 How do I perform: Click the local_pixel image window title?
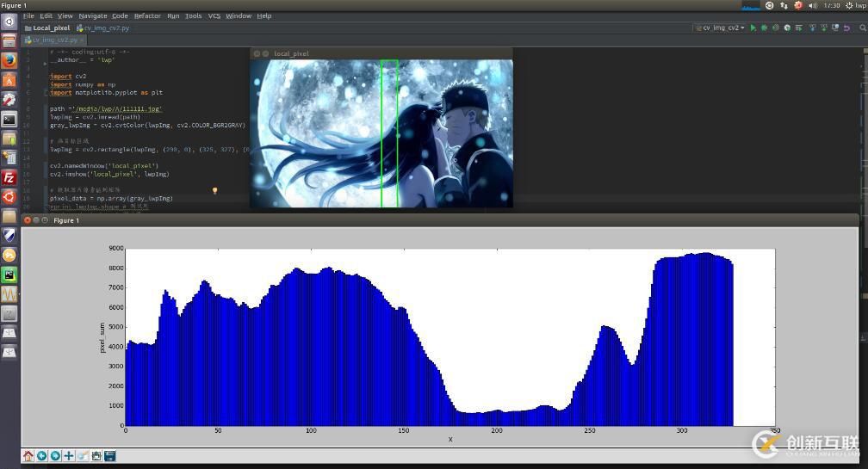(291, 53)
